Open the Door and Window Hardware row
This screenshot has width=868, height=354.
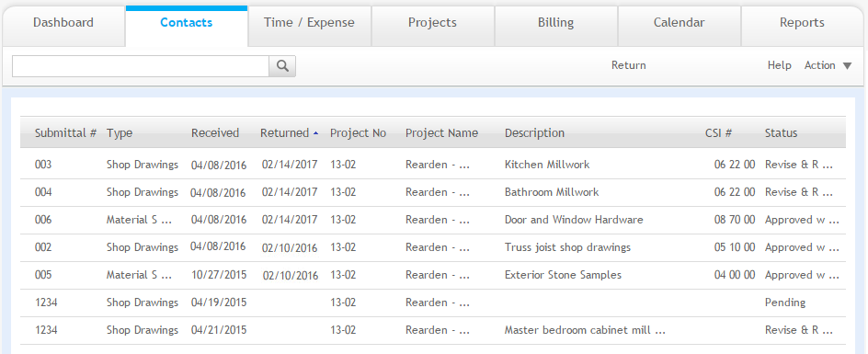(x=433, y=220)
